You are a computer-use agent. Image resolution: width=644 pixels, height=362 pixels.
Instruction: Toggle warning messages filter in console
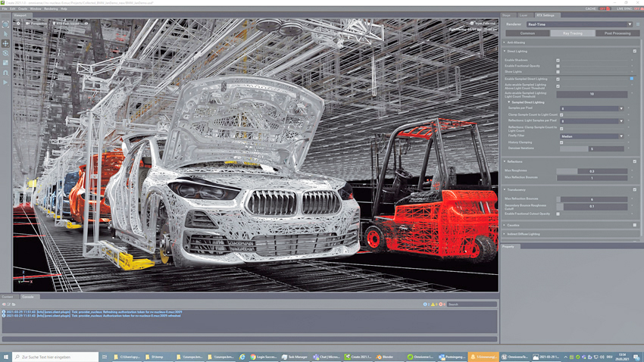(434, 304)
